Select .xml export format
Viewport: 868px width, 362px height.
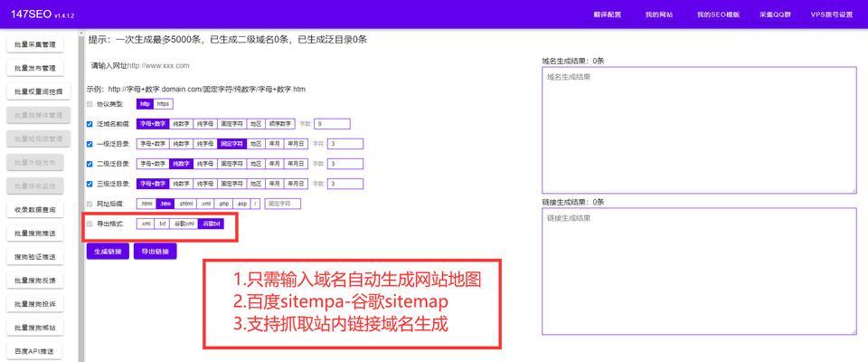(145, 224)
